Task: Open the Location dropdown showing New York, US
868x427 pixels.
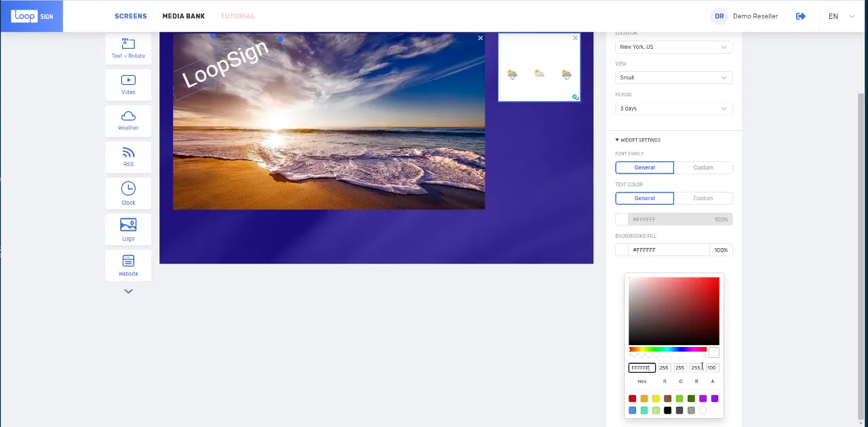Action: (x=674, y=47)
